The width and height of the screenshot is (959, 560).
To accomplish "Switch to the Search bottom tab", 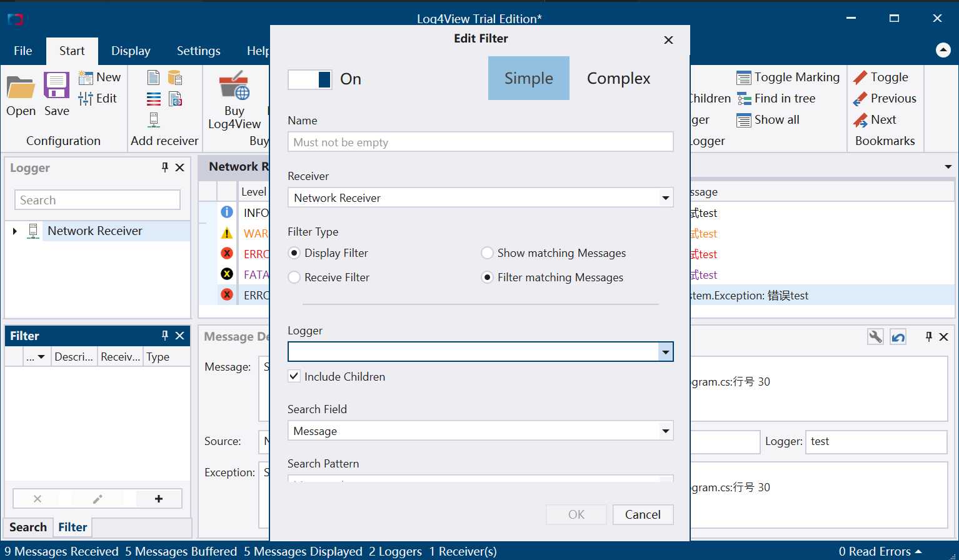I will pos(28,527).
